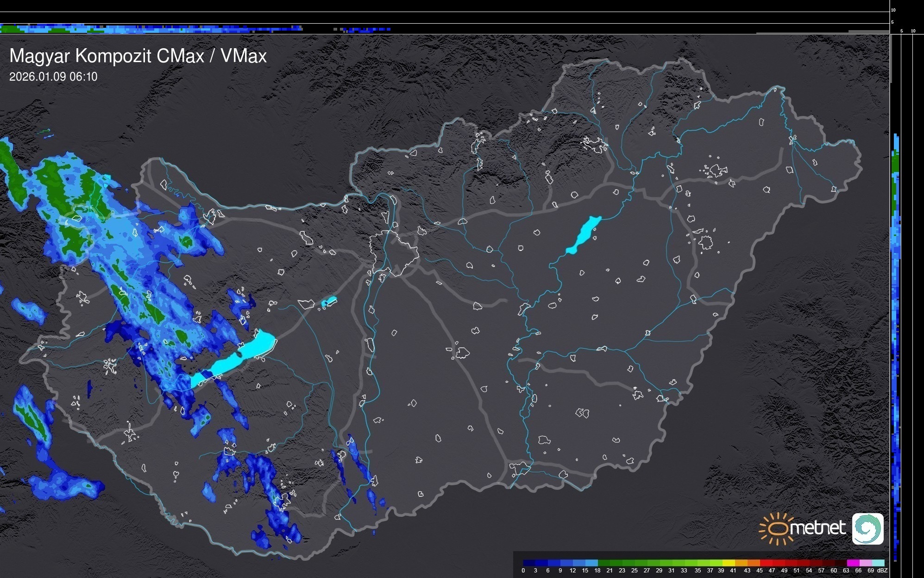Click the top axis 10 km label
Screen dimensions: 924x578
point(893,10)
